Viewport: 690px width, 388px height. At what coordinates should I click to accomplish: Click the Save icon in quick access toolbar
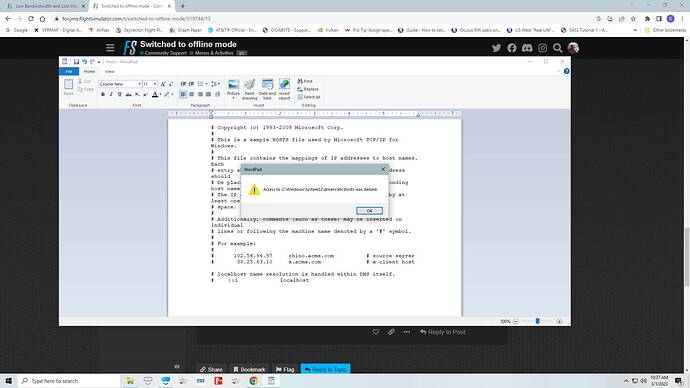(x=76, y=62)
